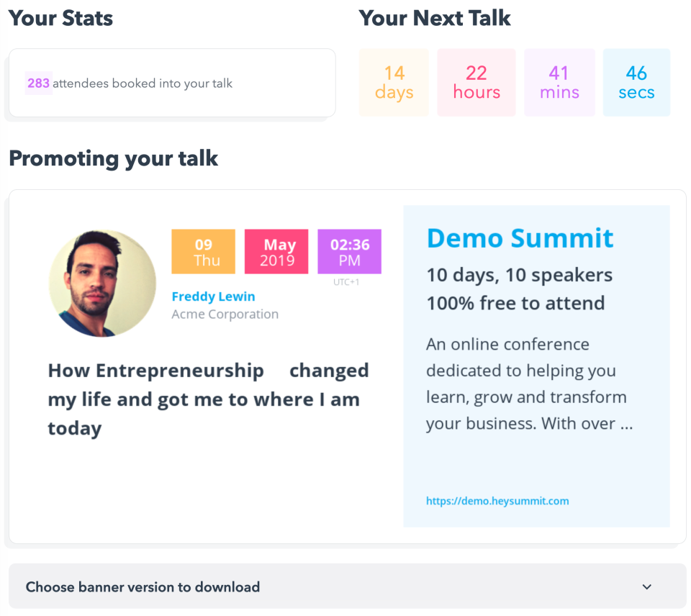Click the Your Stats heading
The width and height of the screenshot is (691, 616).
[61, 19]
